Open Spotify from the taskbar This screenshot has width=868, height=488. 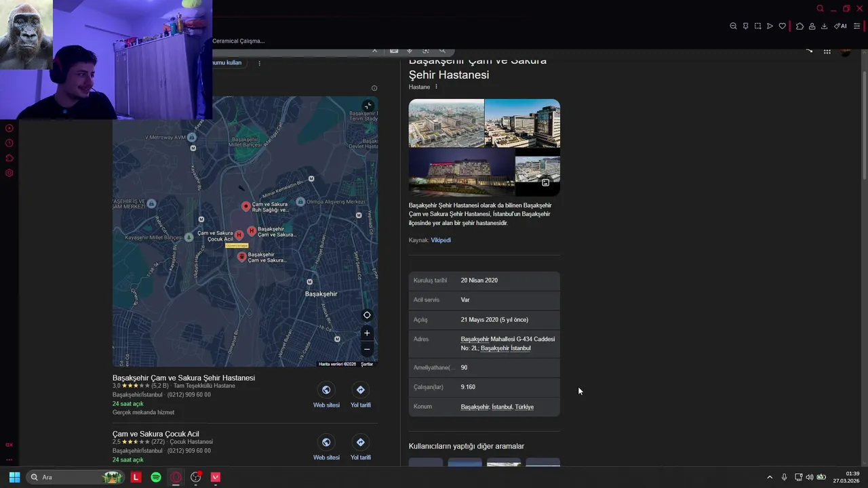click(x=156, y=477)
